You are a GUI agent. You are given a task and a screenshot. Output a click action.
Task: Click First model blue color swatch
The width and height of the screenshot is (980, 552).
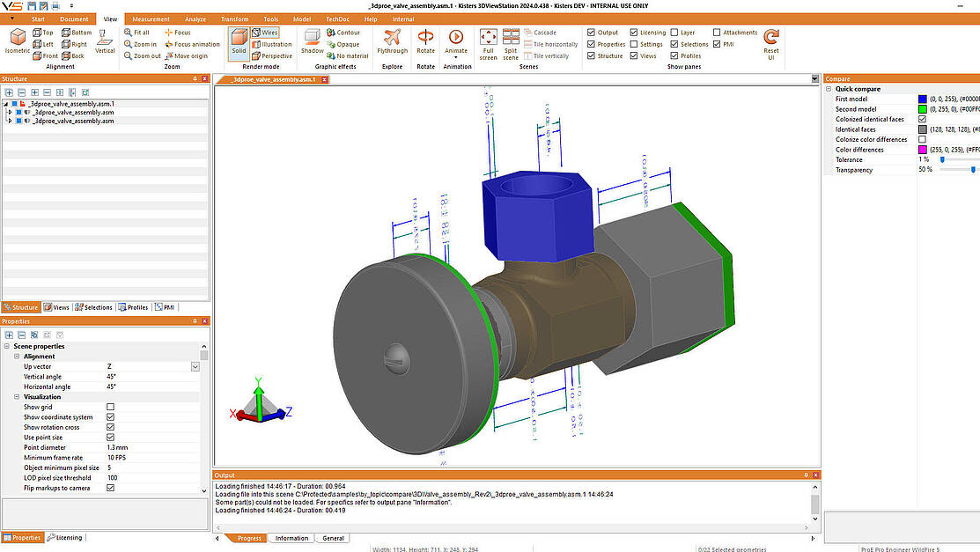click(x=923, y=99)
